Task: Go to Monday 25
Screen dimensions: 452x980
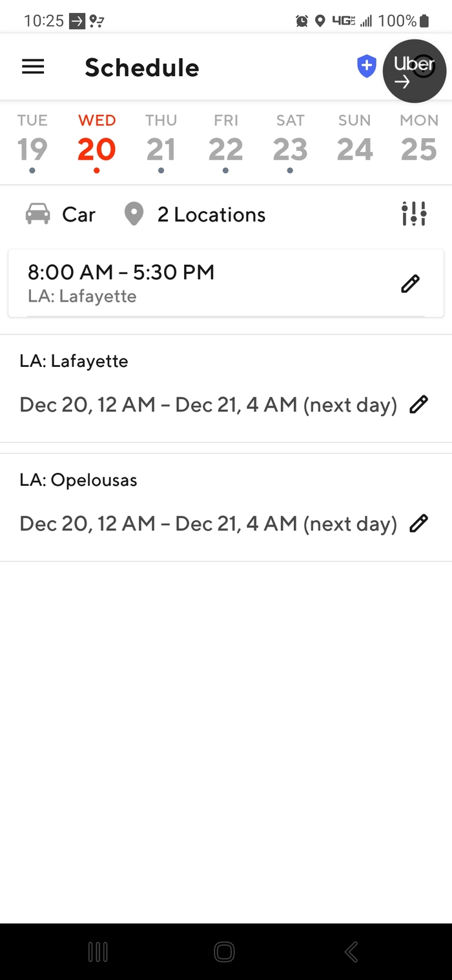Action: click(419, 142)
